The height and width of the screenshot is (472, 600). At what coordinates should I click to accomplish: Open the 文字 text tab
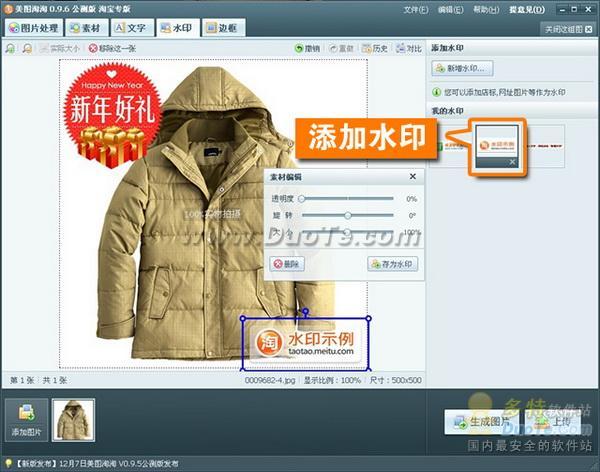[x=132, y=28]
